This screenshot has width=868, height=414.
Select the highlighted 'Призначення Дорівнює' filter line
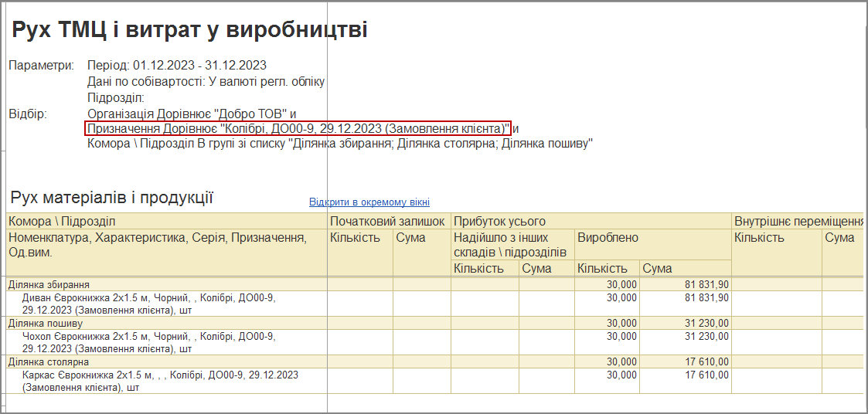click(x=298, y=128)
